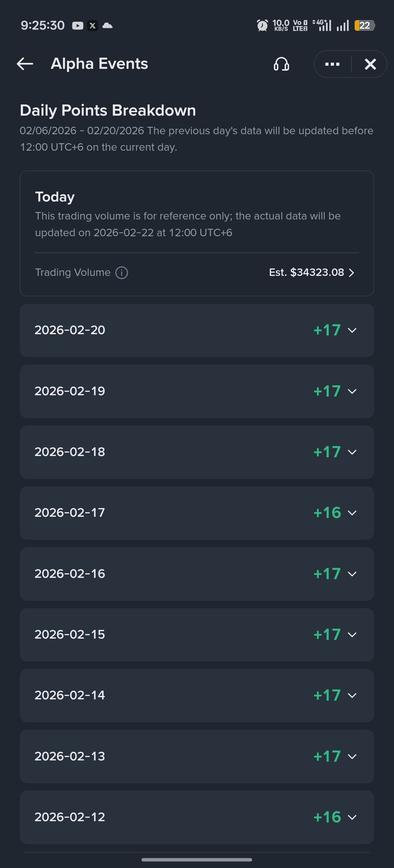Viewport: 394px width, 868px height.
Task: View Est. $34323.08 trading volume
Action: coord(306,272)
